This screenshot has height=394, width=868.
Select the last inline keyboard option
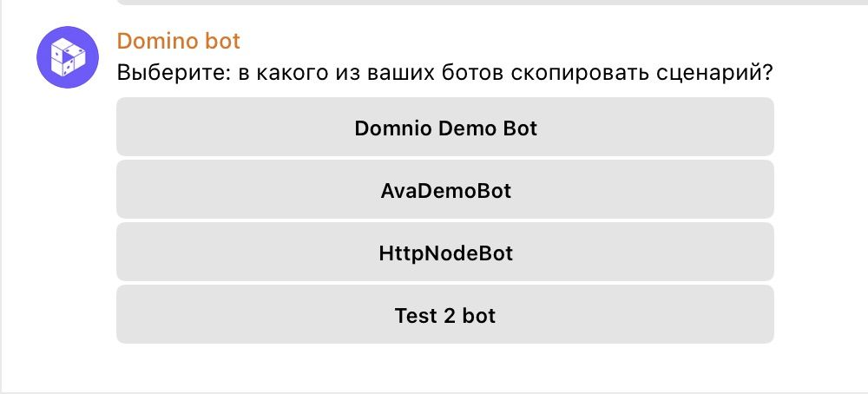(445, 315)
